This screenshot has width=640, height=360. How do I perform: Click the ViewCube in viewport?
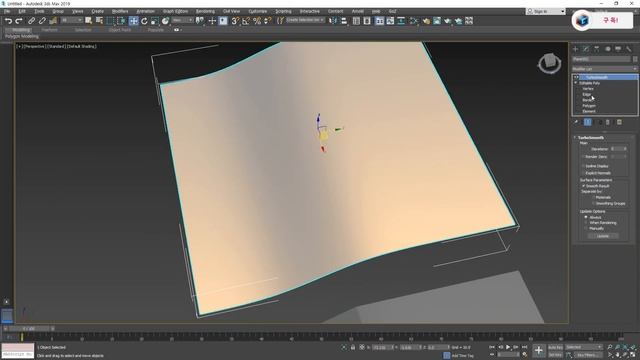(549, 63)
